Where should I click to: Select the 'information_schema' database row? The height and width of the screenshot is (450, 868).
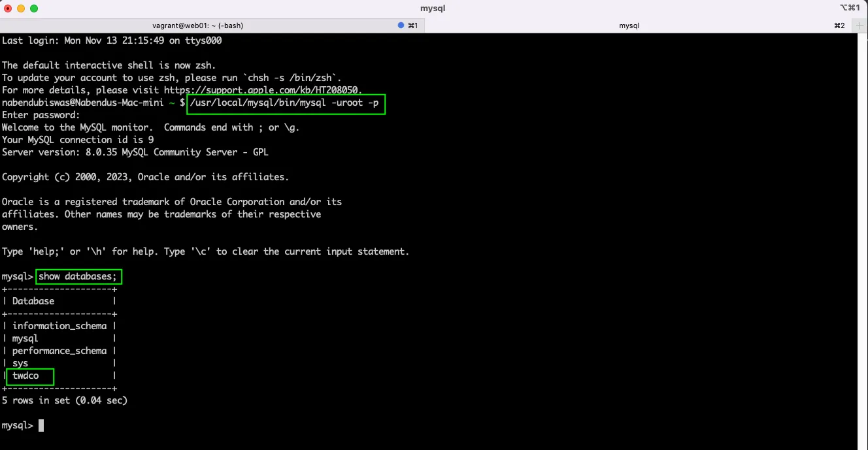pyautogui.click(x=59, y=326)
